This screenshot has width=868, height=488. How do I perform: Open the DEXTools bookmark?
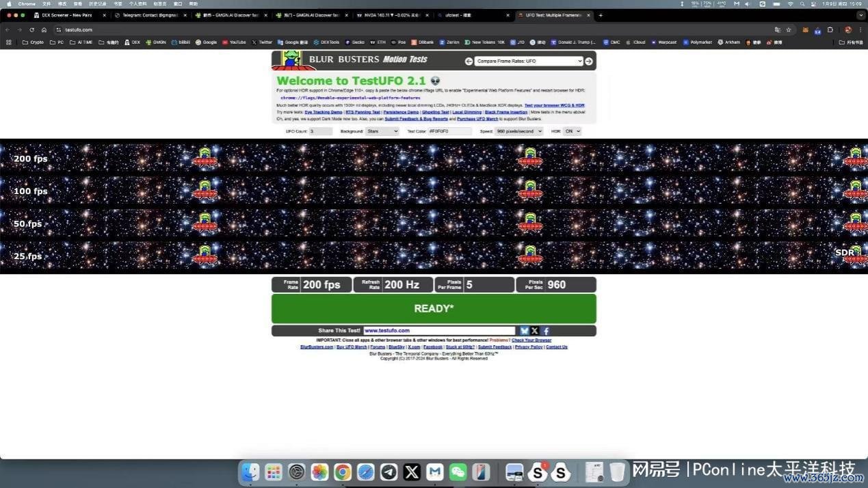click(x=326, y=42)
